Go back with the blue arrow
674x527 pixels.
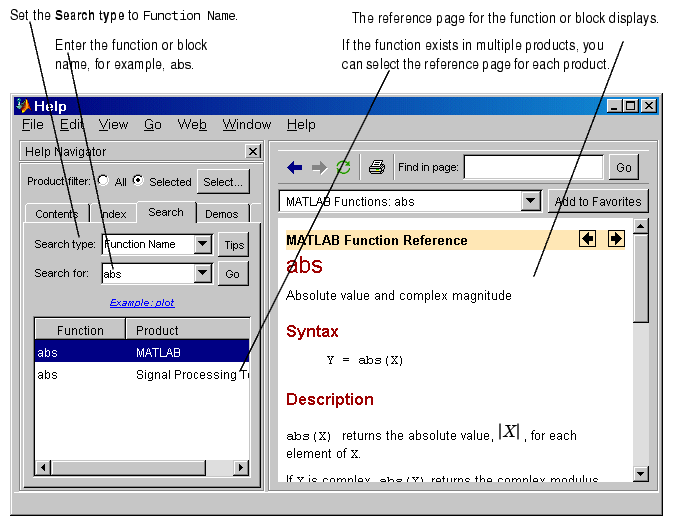click(295, 167)
